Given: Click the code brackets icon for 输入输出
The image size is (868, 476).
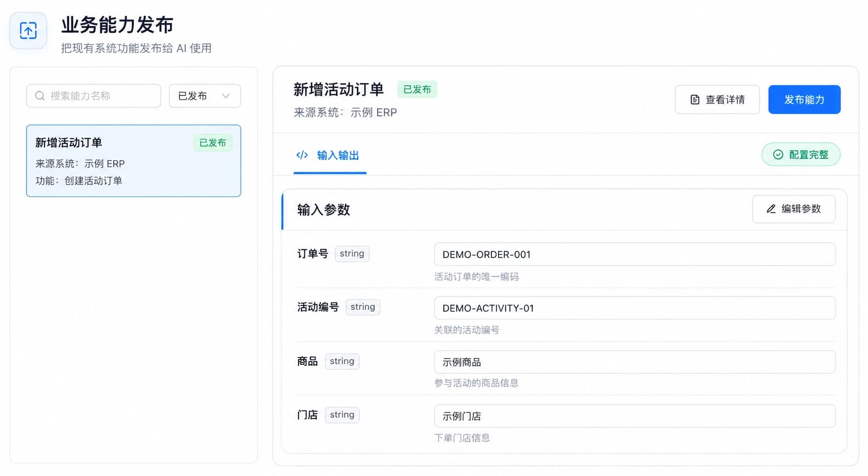Looking at the screenshot, I should tap(302, 155).
